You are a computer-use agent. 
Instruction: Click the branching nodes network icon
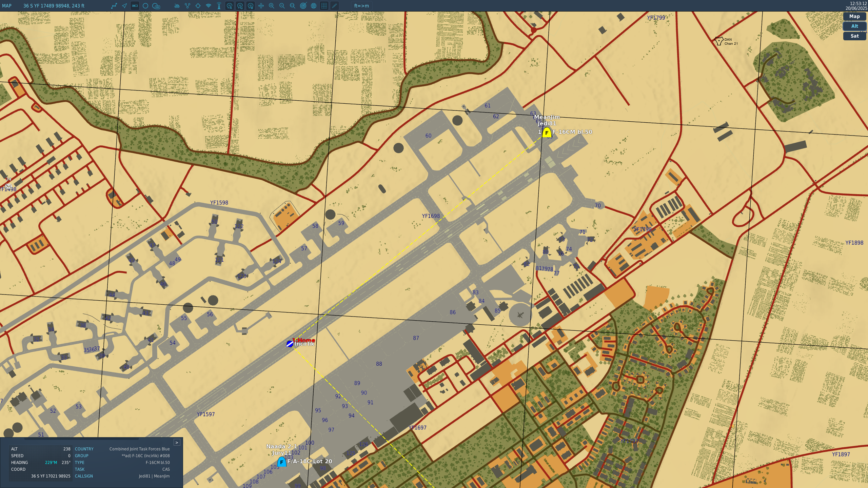pos(188,6)
